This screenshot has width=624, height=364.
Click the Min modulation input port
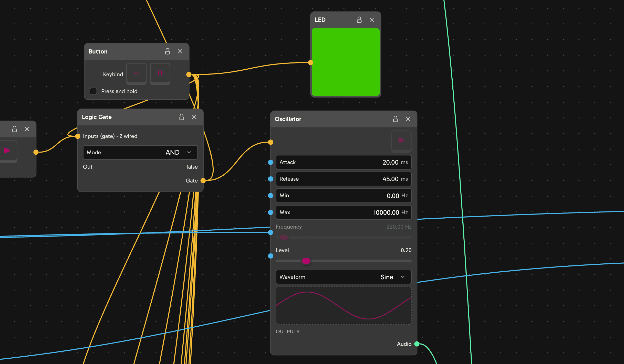click(x=271, y=196)
